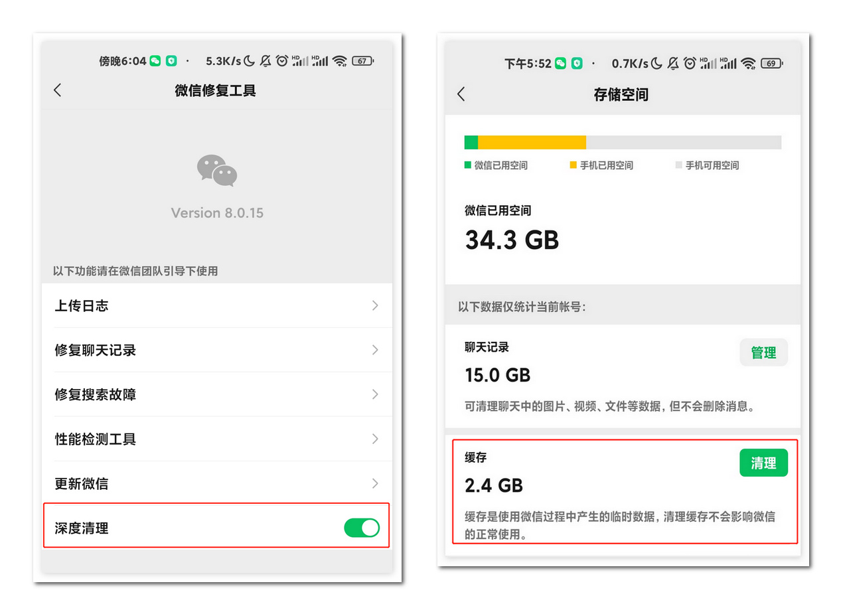The height and width of the screenshot is (616, 843).
Task: Tap the 微信已用空间 heading above 34.3 GB
Action: click(498, 210)
